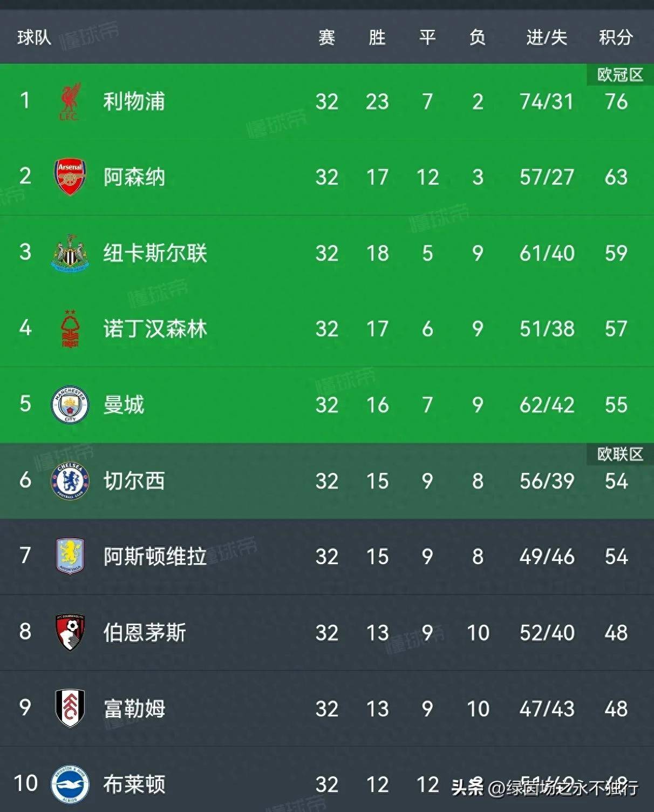
Task: Click the 欧联区 zone label
Action: coord(620,454)
